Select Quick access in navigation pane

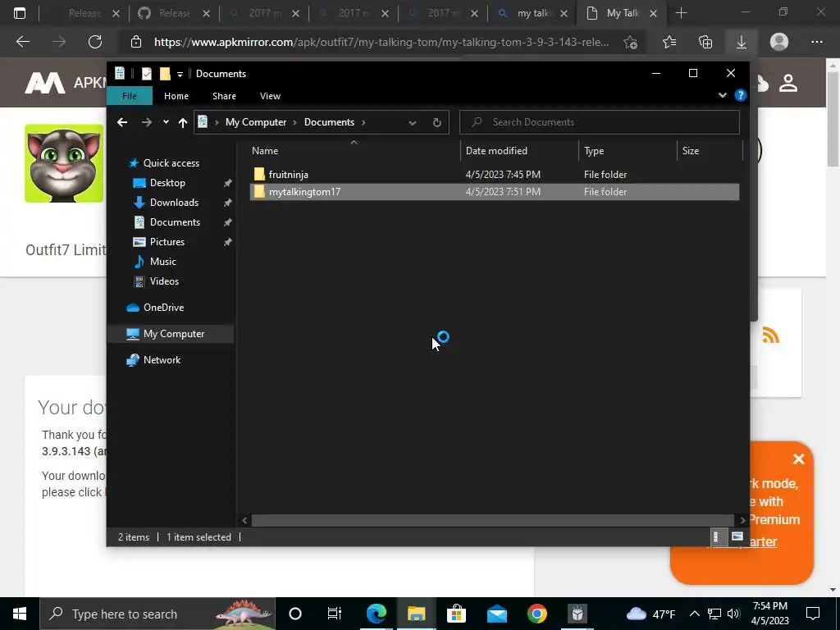pyautogui.click(x=171, y=163)
